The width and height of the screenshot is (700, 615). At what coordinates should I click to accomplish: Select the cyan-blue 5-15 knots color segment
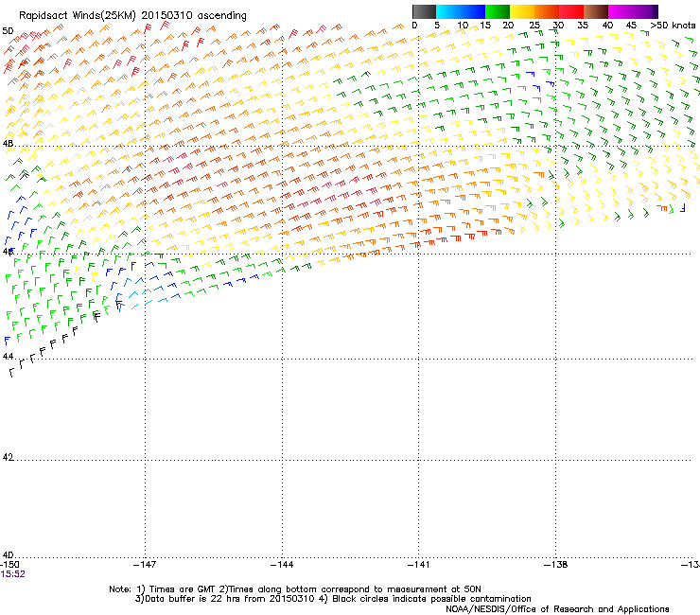(x=461, y=11)
